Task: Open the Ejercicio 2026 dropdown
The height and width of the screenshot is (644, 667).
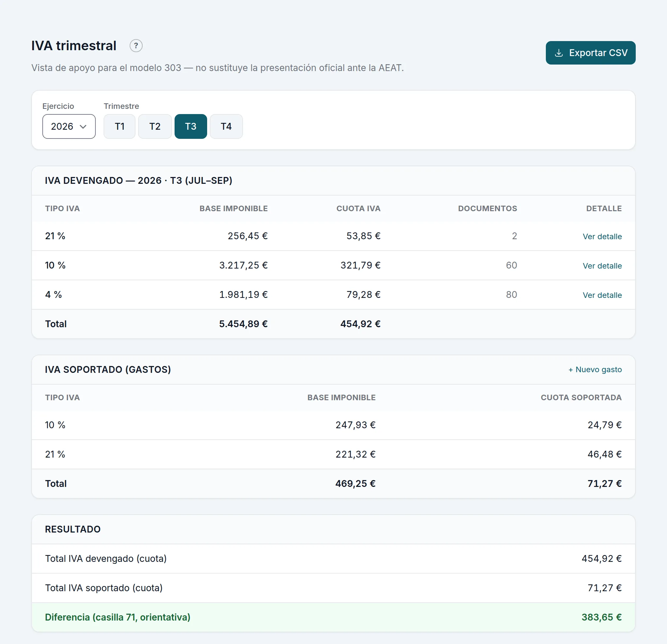Action: pyautogui.click(x=69, y=126)
